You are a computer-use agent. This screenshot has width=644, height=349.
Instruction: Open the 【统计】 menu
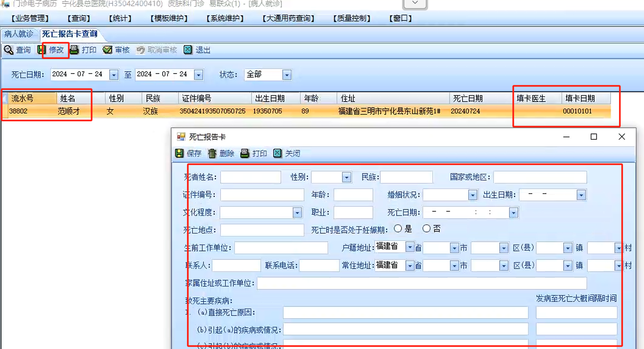[120, 18]
